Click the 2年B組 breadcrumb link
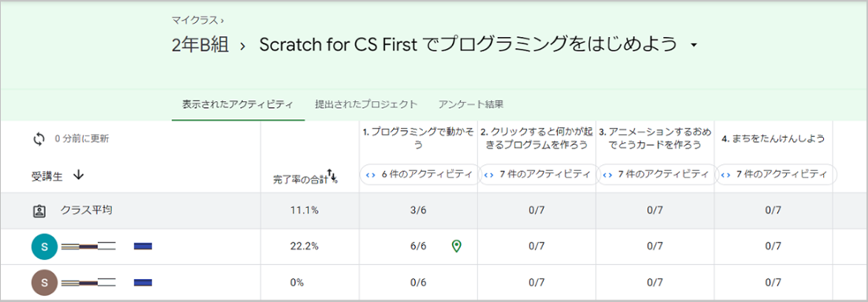Image resolution: width=868 pixels, height=302 pixels. [200, 45]
